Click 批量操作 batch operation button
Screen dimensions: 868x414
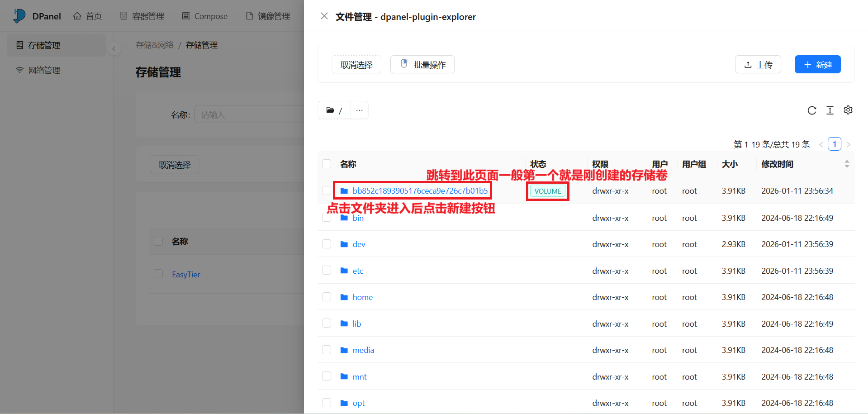tap(422, 65)
